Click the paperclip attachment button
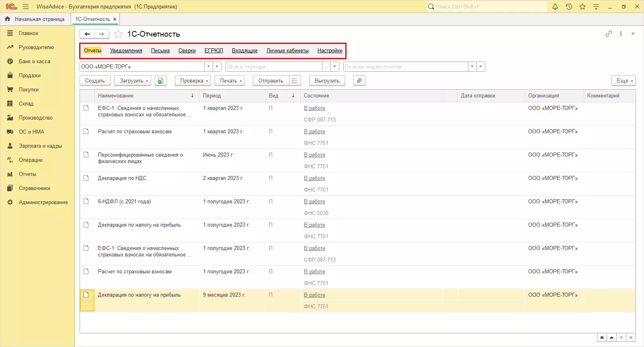This screenshot has width=644, height=347. [359, 81]
